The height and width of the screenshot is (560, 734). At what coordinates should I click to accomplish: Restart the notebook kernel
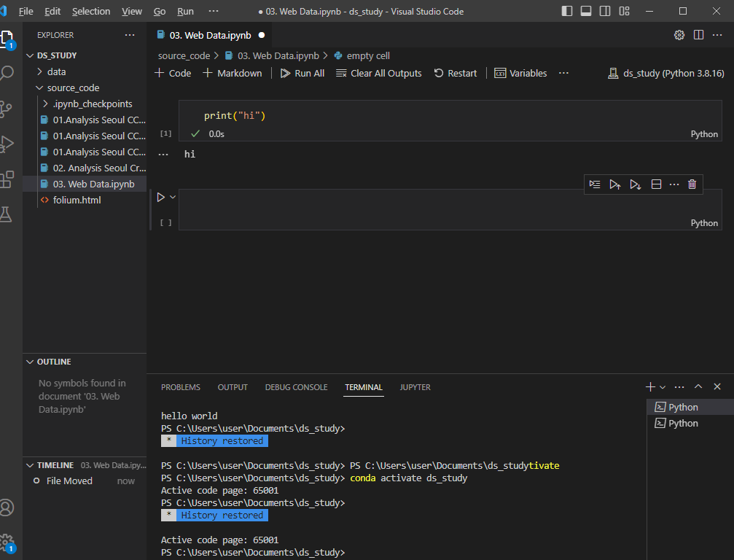tap(455, 73)
